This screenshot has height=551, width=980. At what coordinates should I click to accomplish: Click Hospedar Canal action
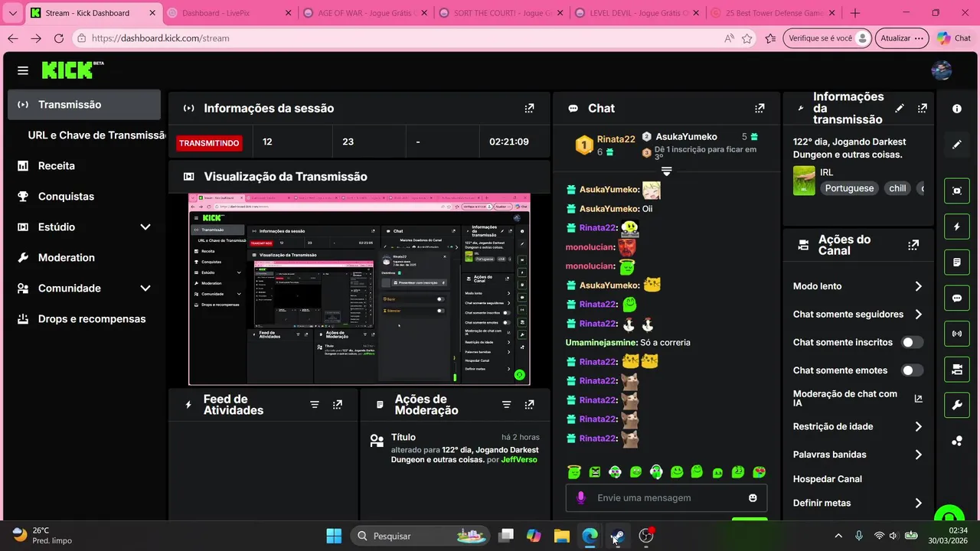(x=828, y=479)
